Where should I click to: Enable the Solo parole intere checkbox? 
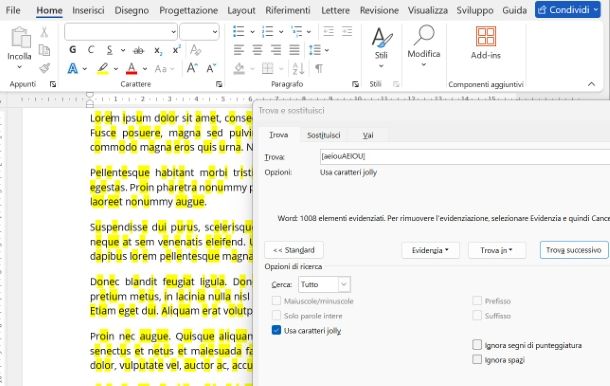pos(276,316)
